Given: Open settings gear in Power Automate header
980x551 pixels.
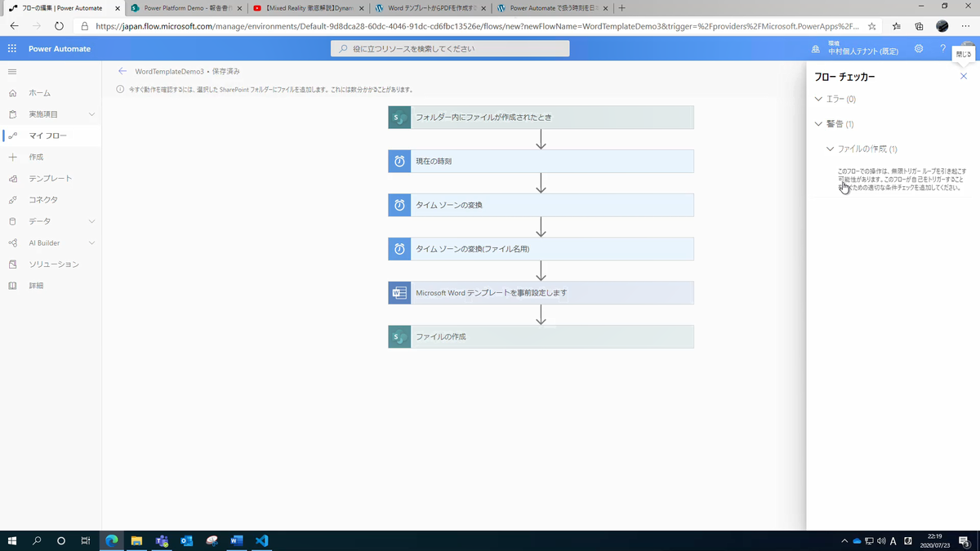Looking at the screenshot, I should pyautogui.click(x=919, y=49).
